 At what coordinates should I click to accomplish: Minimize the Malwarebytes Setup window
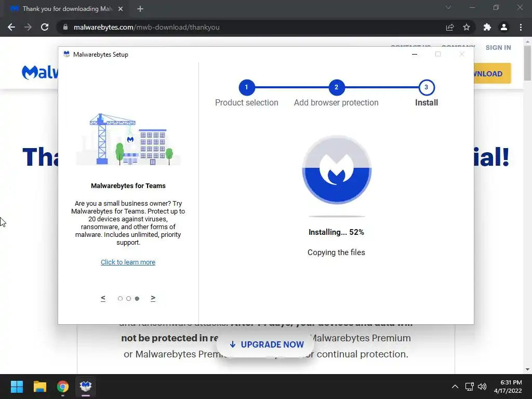415,54
